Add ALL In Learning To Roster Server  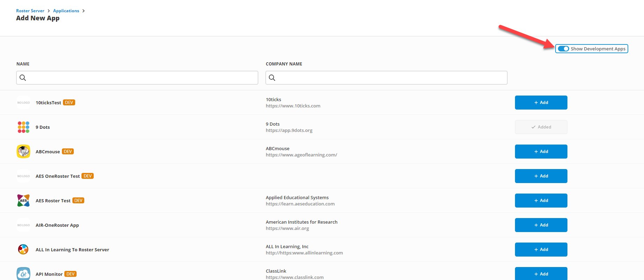click(x=541, y=250)
